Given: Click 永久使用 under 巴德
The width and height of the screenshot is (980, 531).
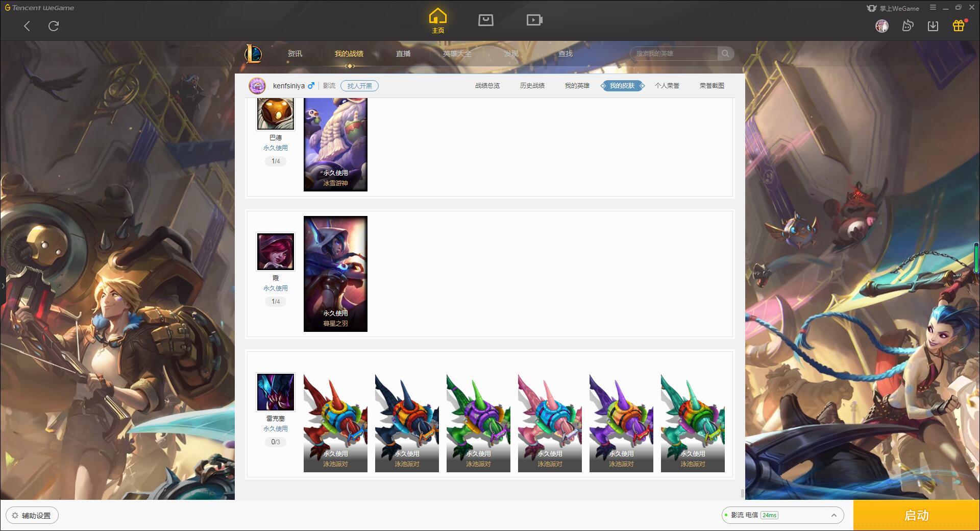Looking at the screenshot, I should click(276, 148).
